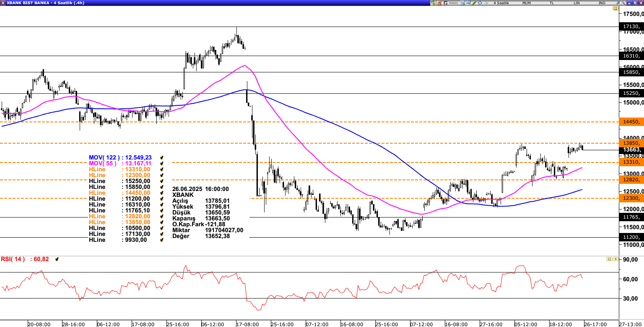Click the XBANK window icon in the title bar
This screenshot has width=644, height=327.
pos(3,3)
